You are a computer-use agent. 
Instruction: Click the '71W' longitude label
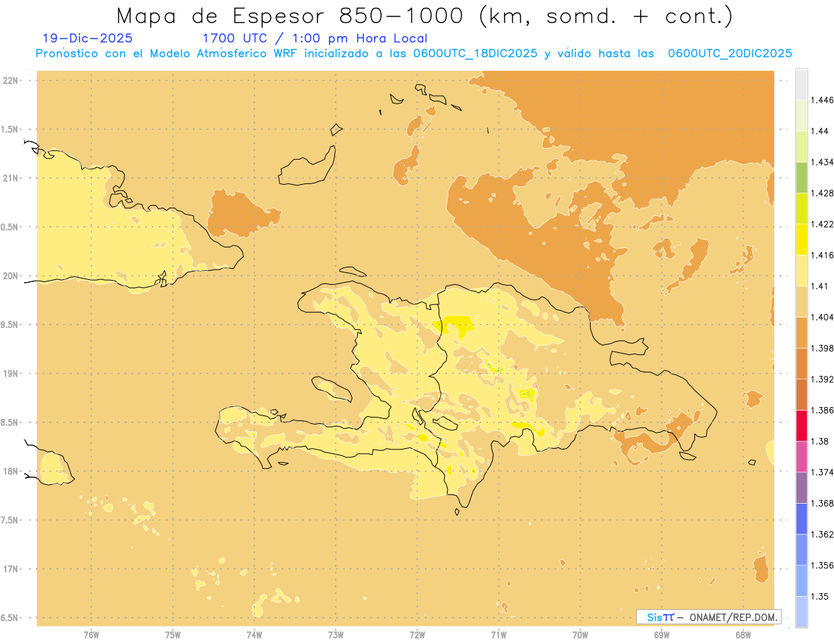coord(498,635)
